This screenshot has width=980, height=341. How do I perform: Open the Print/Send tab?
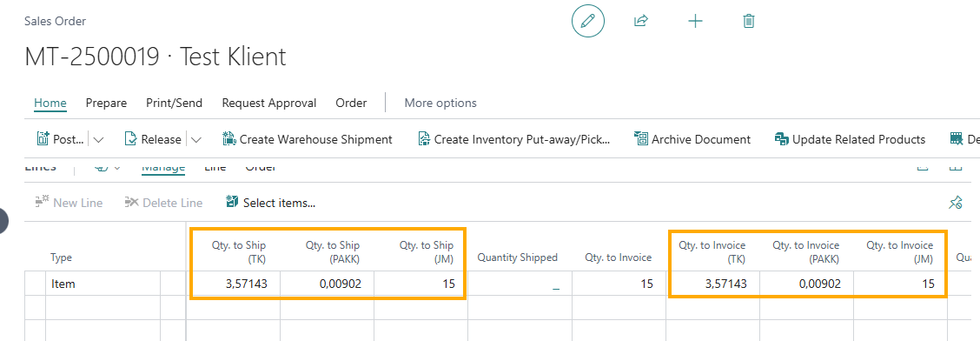[x=175, y=104]
